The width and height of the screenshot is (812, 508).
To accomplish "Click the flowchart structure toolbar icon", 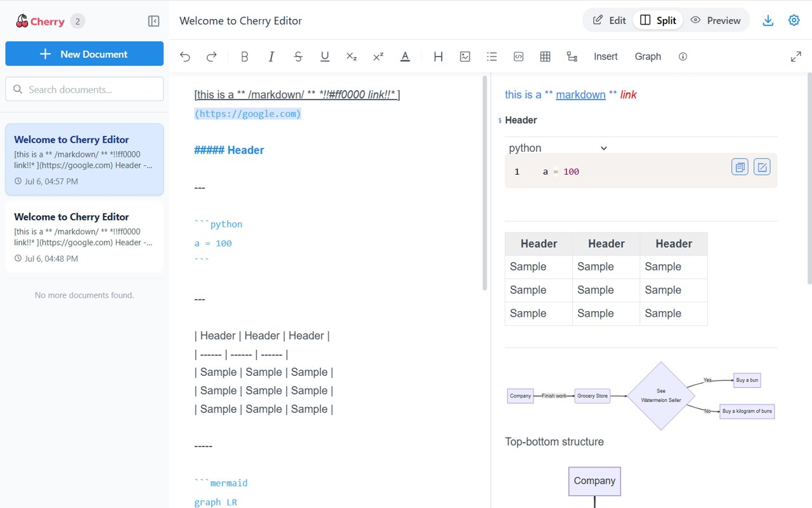I will 572,57.
